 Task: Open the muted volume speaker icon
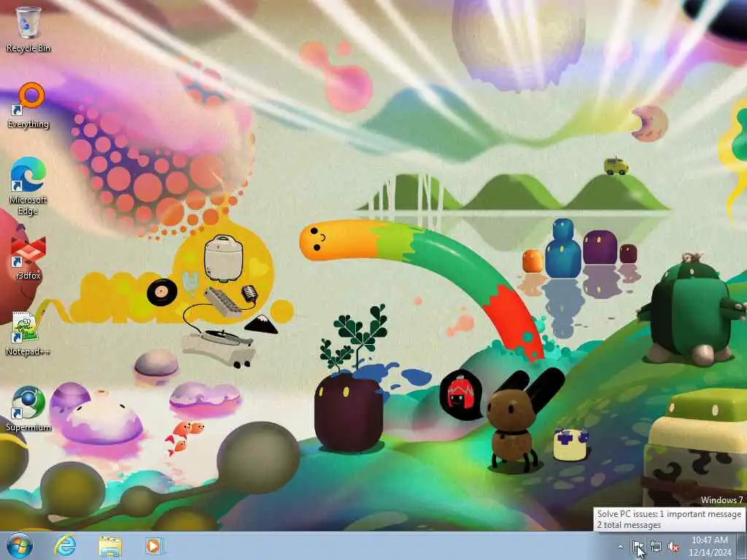673,547
